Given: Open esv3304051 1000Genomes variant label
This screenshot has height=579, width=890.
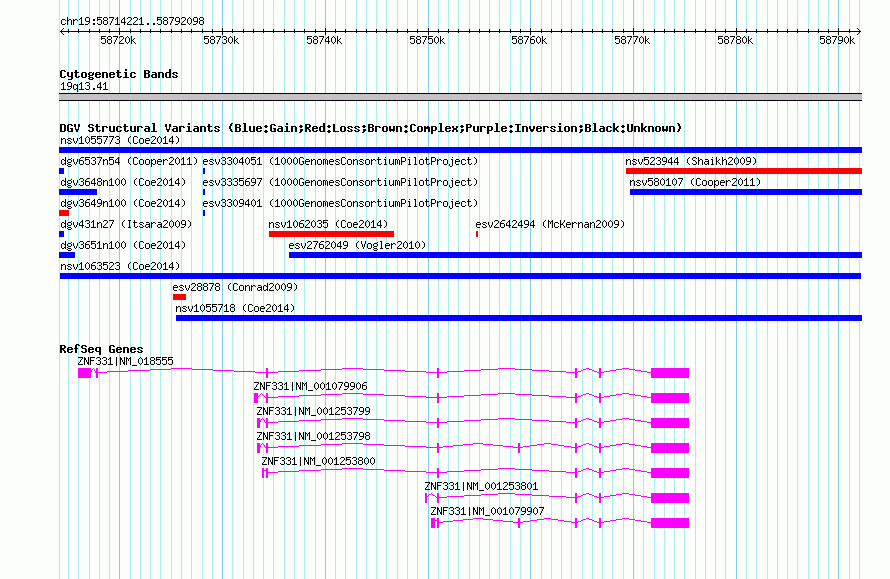Looking at the screenshot, I should (x=340, y=161).
